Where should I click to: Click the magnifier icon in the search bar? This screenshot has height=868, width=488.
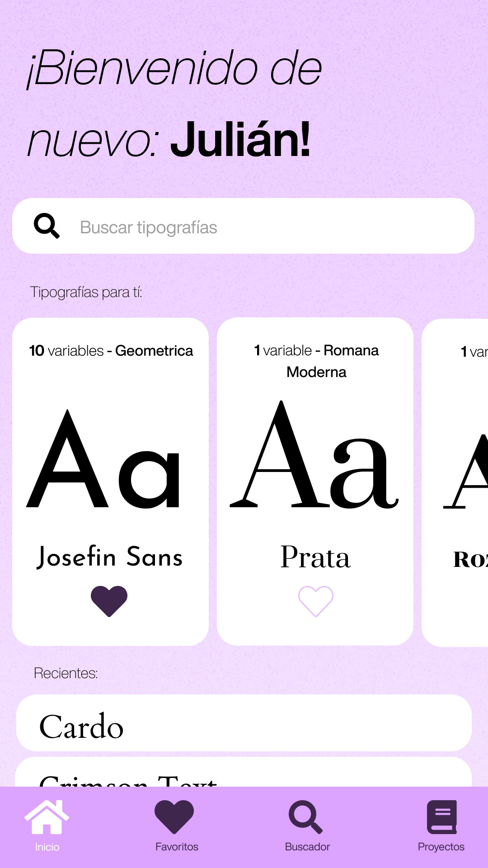click(x=47, y=226)
